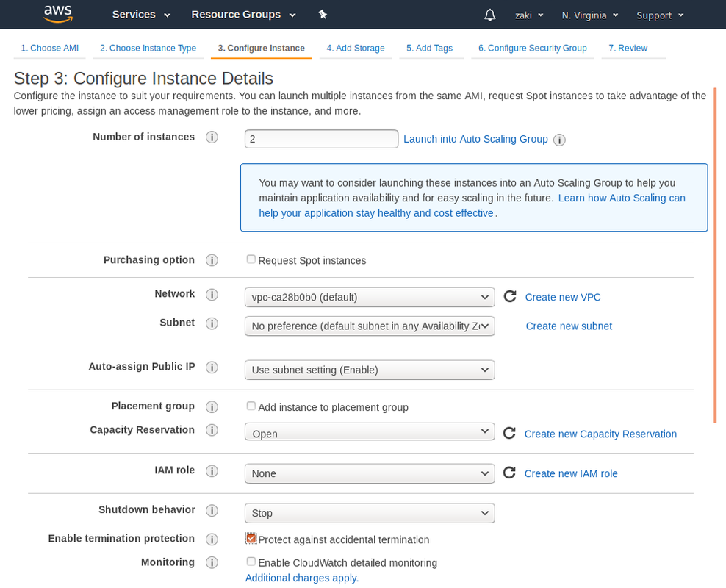Click the pin shortcut icon in header
The height and width of the screenshot is (588, 726).
[x=323, y=15]
